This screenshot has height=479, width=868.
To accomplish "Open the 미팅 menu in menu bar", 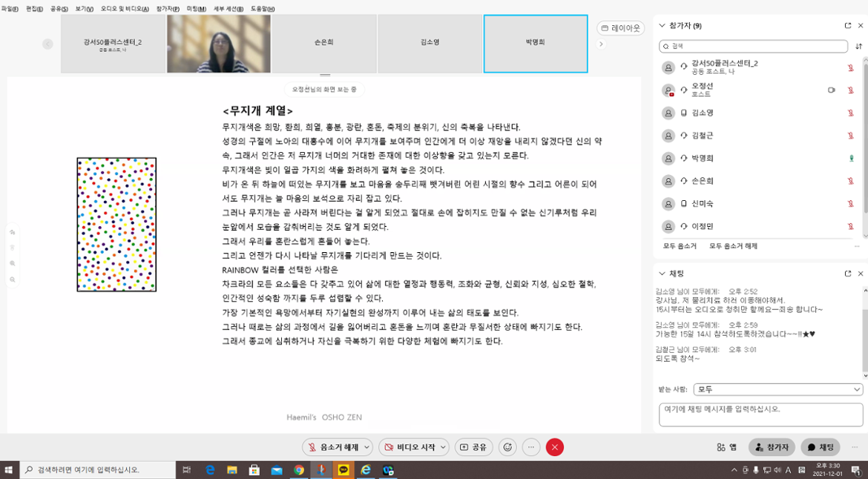I will [196, 9].
